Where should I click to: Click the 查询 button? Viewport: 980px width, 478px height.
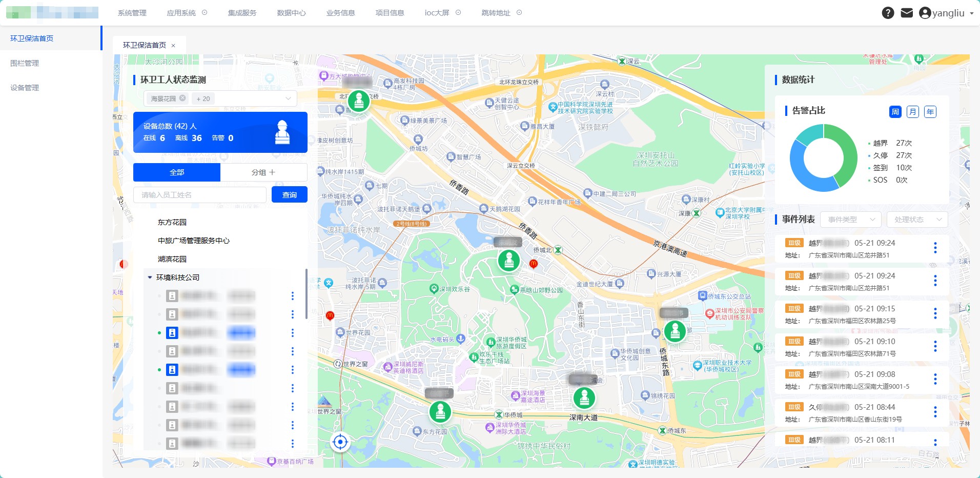click(x=290, y=195)
